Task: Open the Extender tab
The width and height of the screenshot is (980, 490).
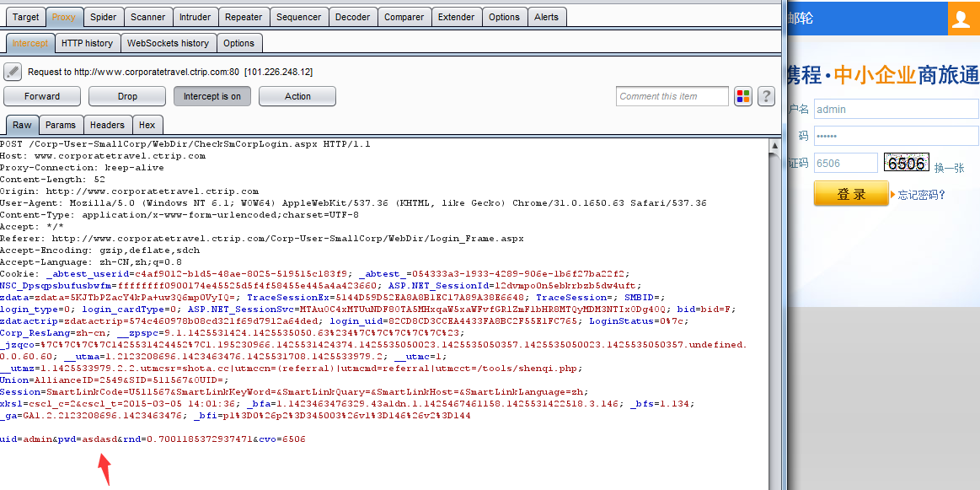Action: coord(456,17)
